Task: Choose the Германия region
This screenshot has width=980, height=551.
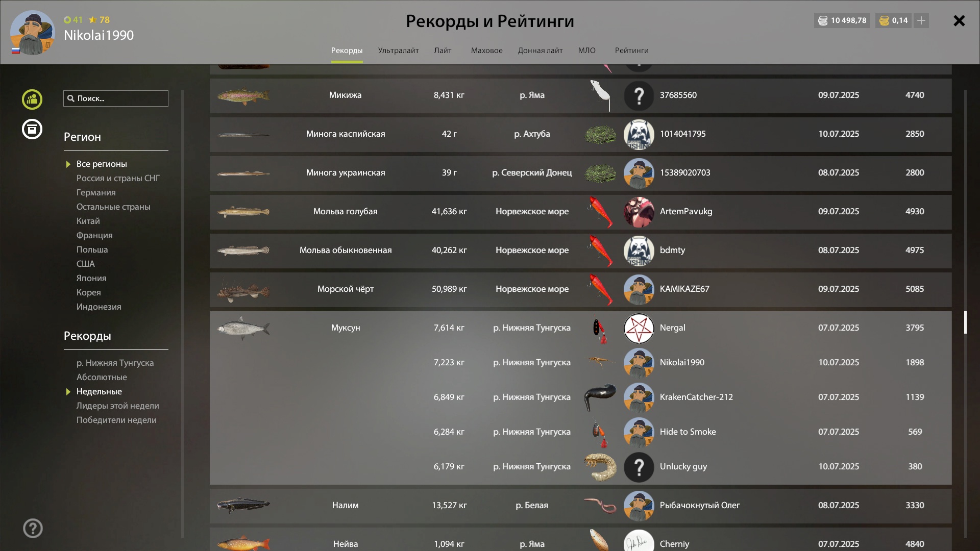Action: click(96, 192)
